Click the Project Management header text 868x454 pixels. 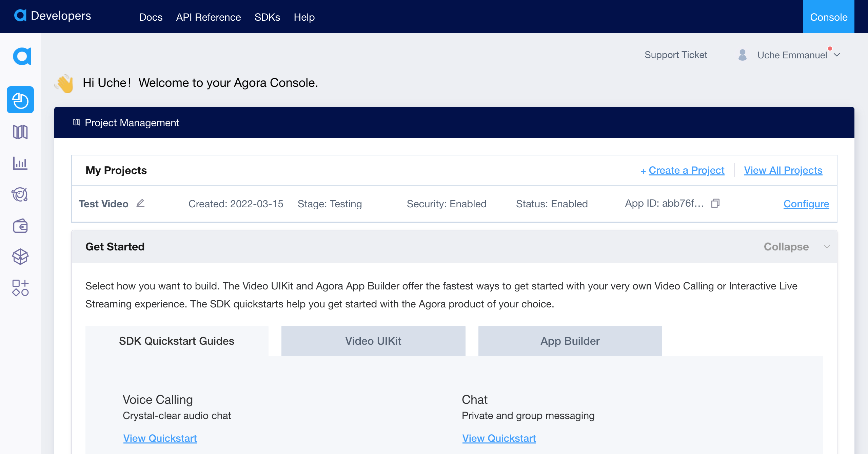pyautogui.click(x=132, y=123)
